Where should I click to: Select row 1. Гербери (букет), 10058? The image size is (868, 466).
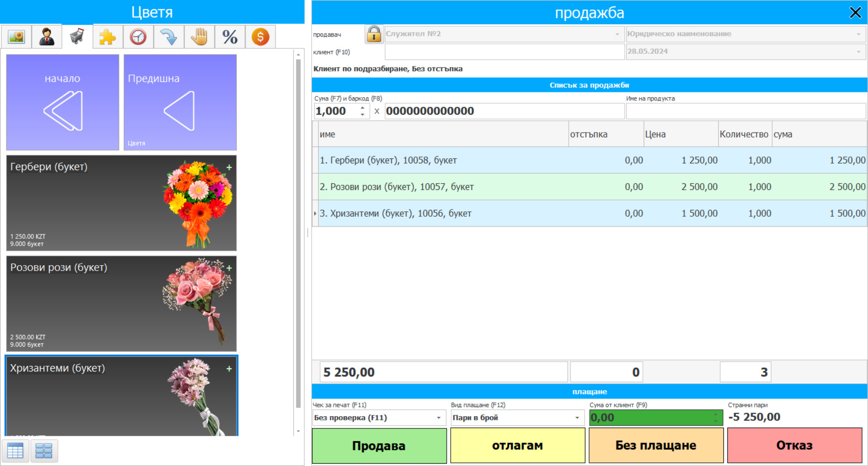click(x=590, y=160)
